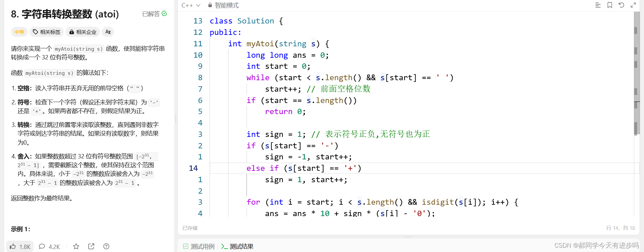Expand the editor to fullscreen
This screenshot has width=644, height=252.
(633, 5)
